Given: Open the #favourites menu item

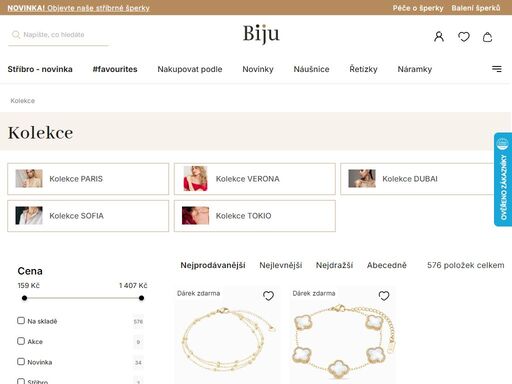Looking at the screenshot, I should tap(115, 69).
